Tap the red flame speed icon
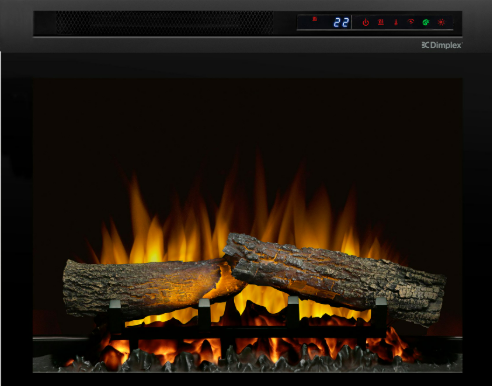The image size is (492, 386). pos(411,22)
